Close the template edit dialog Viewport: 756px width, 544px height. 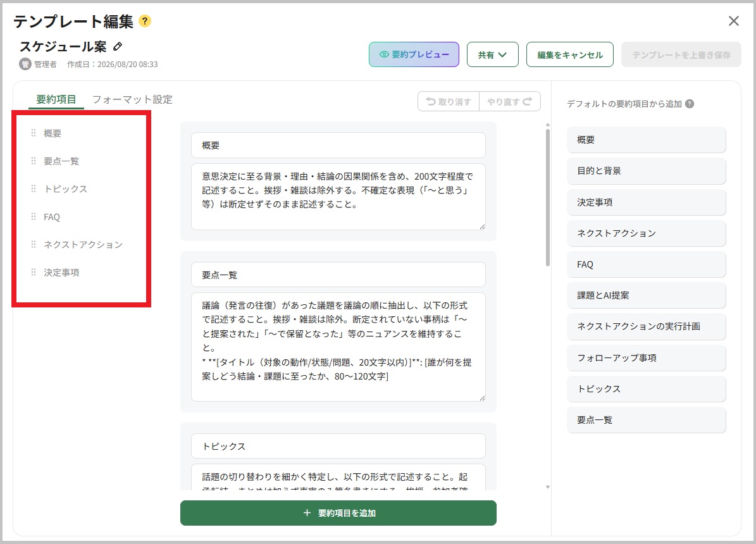point(733,21)
